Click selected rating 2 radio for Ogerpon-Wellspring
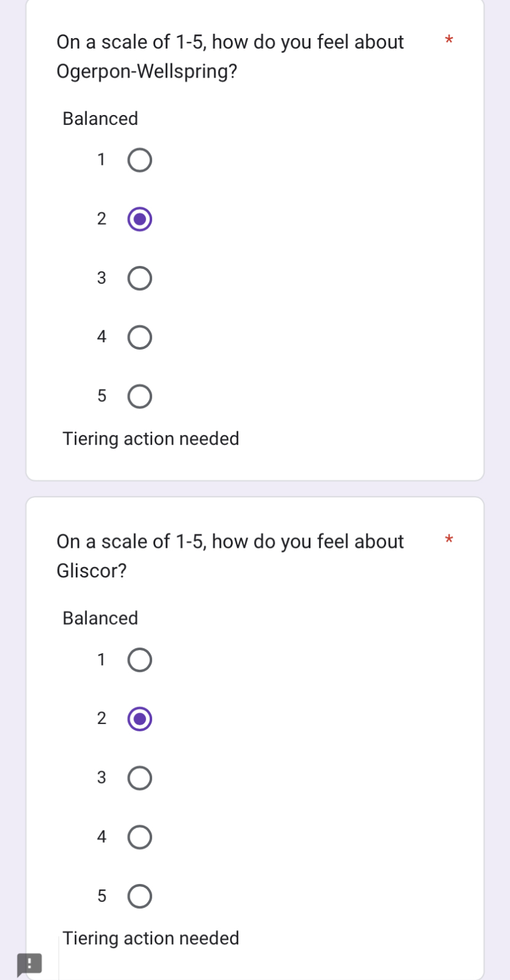This screenshot has height=980, width=510. pyautogui.click(x=140, y=219)
